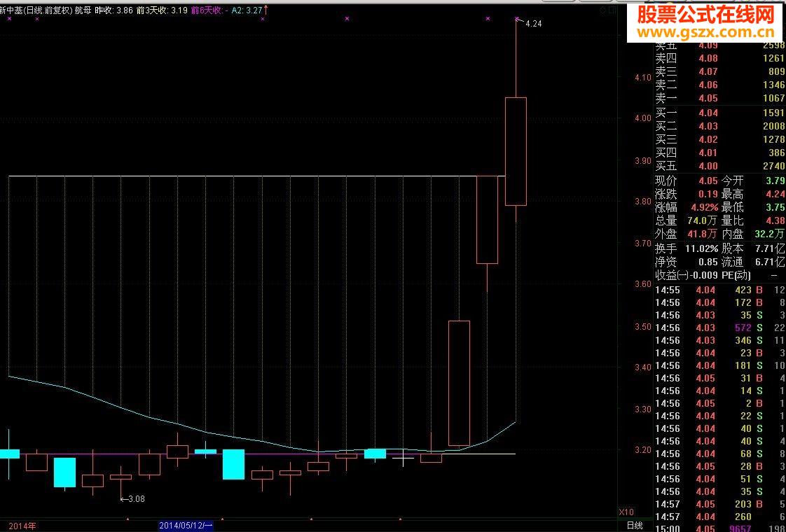The width and height of the screenshot is (786, 532).
Task: Click the 3.50 price axis label
Action: 643,327
